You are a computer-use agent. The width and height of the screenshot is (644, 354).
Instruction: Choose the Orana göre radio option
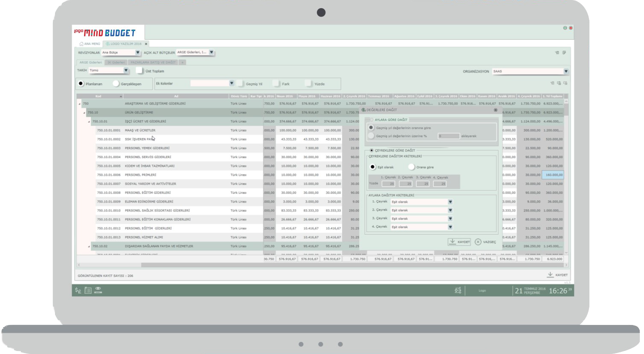coord(411,167)
